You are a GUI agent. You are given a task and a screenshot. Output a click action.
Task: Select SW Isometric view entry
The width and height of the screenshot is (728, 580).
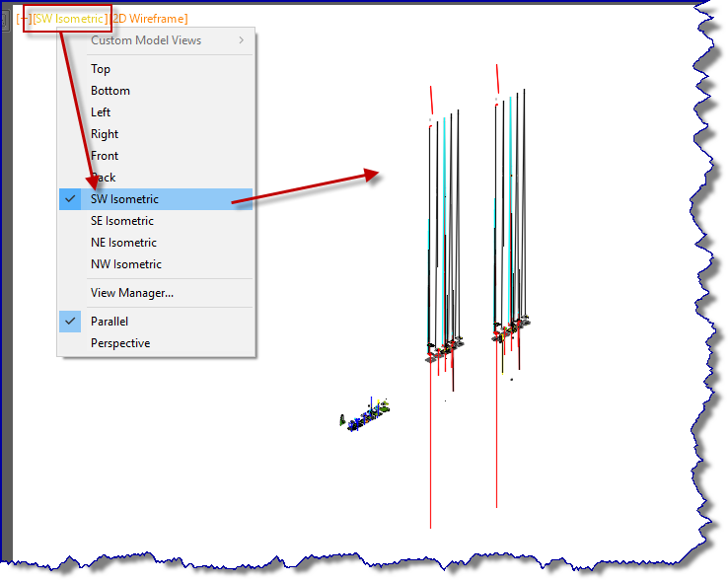[x=156, y=199]
